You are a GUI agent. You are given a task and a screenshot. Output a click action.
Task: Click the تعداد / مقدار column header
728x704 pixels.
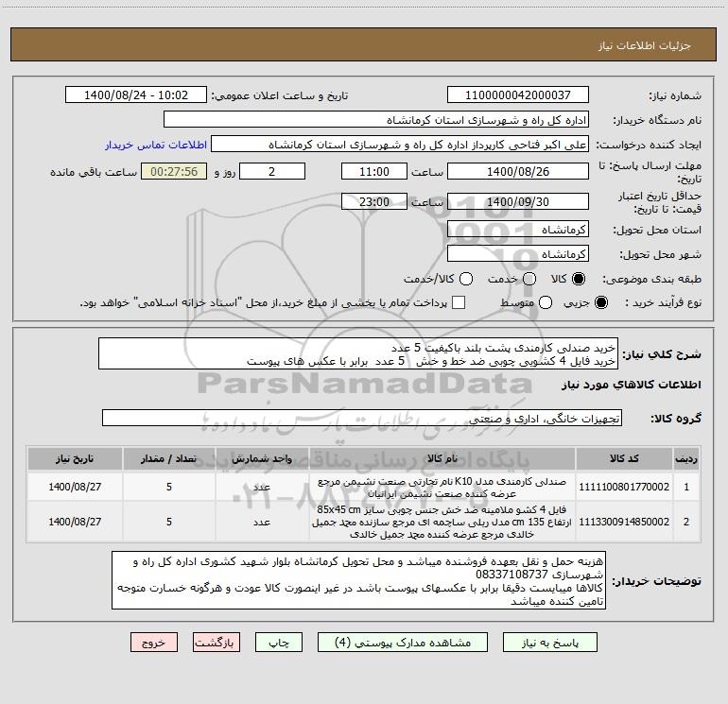point(169,458)
